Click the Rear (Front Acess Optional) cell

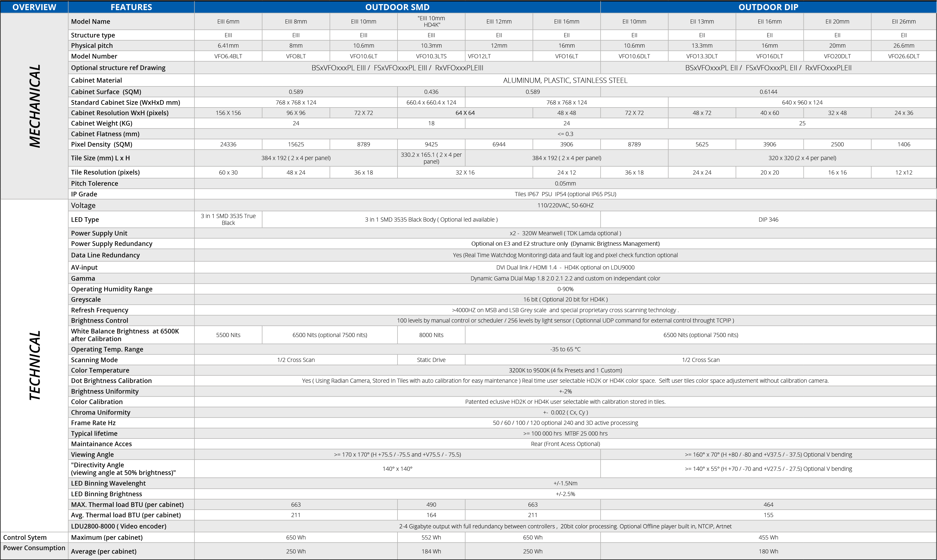tap(565, 444)
